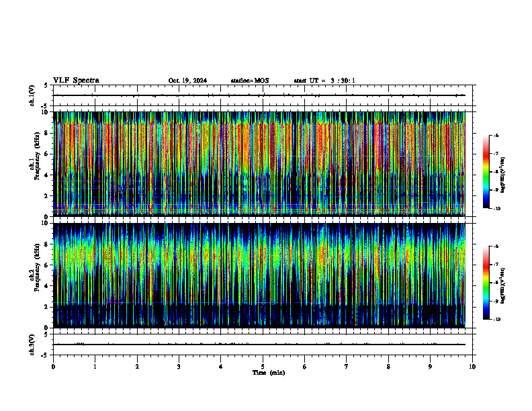Viewport: 532px width, 411px height.
Task: Click the time axis tick label "8"
Action: pyautogui.click(x=388, y=367)
